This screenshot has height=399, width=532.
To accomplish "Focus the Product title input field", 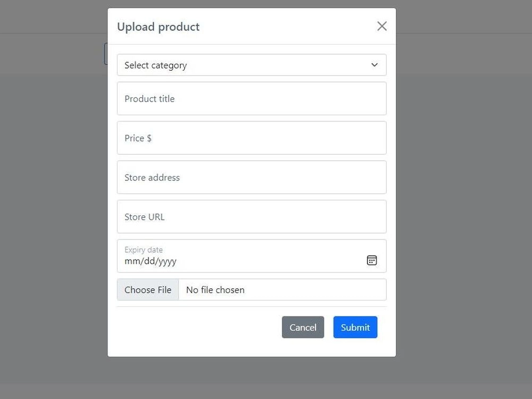I will tap(252, 98).
